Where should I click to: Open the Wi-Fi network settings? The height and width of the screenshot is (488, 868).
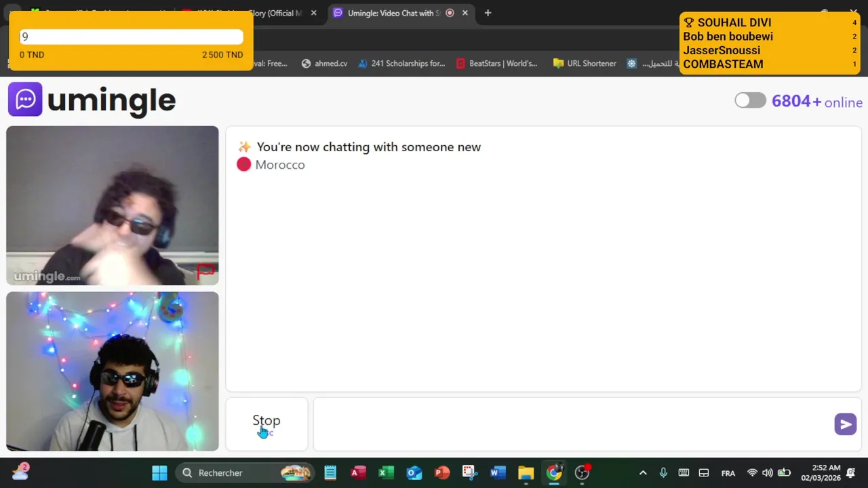(x=752, y=473)
